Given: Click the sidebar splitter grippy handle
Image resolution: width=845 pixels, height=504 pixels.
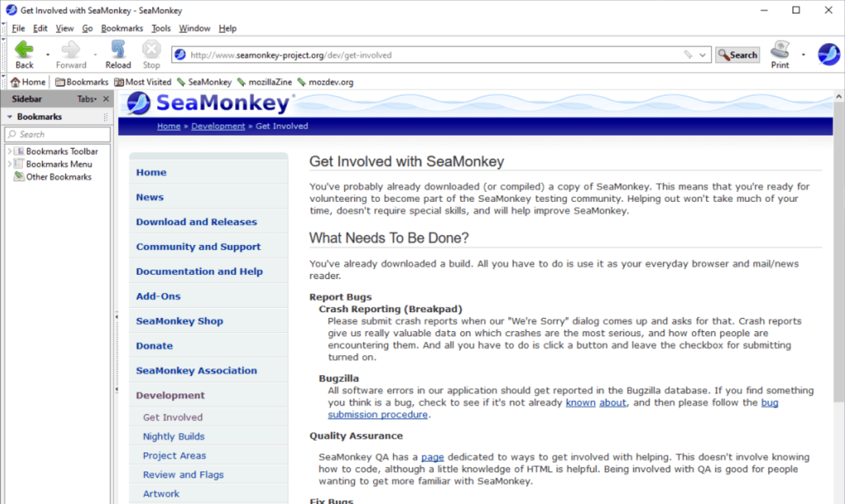Looking at the screenshot, I should (116, 353).
